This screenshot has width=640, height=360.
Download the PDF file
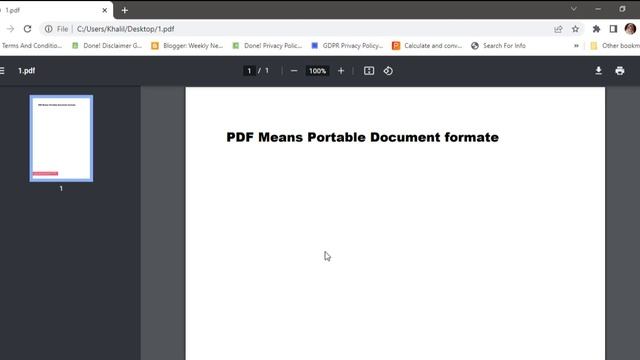(x=598, y=71)
